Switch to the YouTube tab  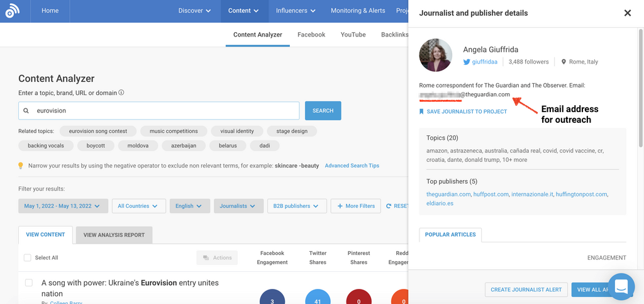pos(353,35)
